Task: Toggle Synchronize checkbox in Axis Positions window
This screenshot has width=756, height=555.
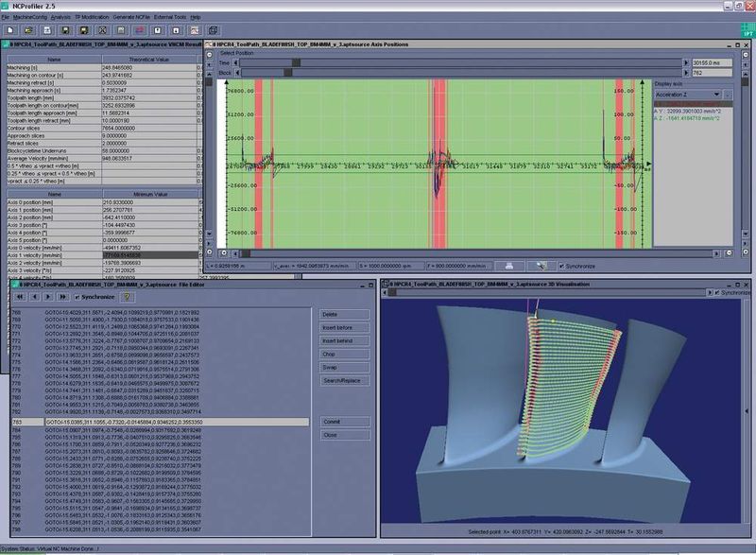Action: coord(561,267)
